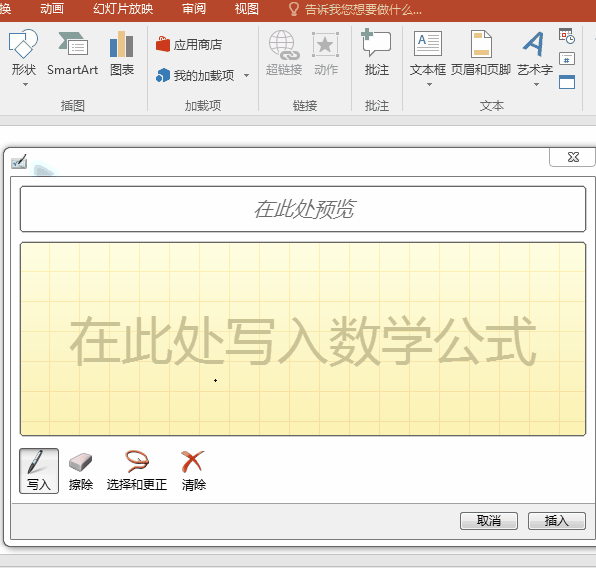The height and width of the screenshot is (568, 596).
Task: Expand the 形状 dropdown arrow
Action: [25, 84]
